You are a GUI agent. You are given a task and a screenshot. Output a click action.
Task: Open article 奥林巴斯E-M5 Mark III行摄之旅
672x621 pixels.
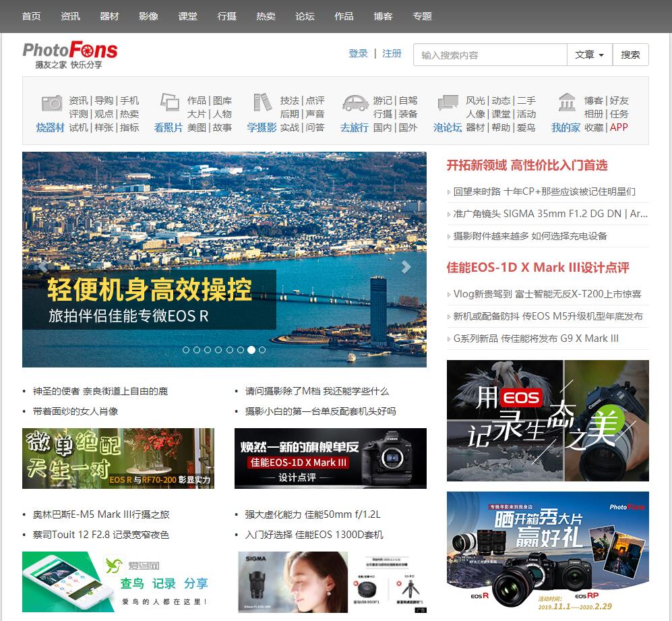[x=101, y=514]
